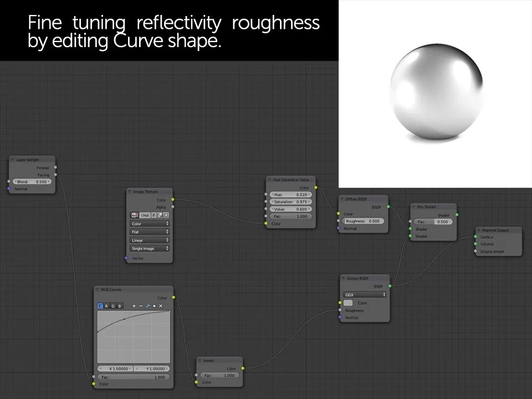Click the Saturation 0.975 field

pyautogui.click(x=291, y=202)
